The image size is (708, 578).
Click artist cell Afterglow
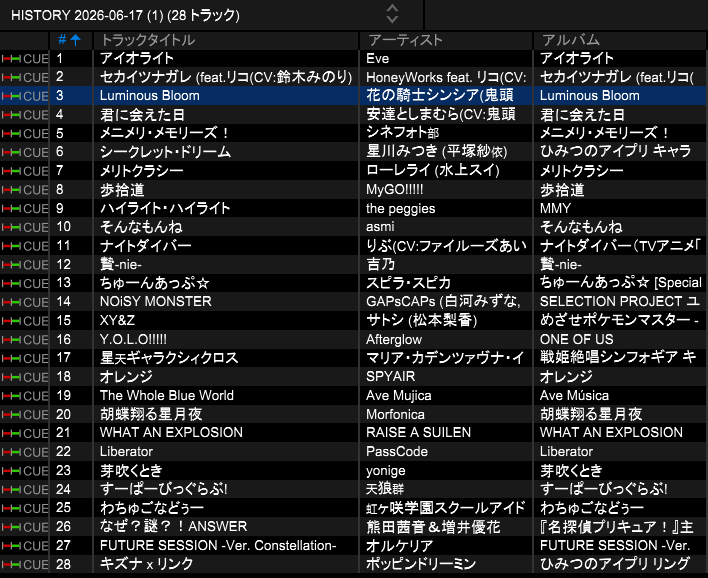tap(394, 340)
